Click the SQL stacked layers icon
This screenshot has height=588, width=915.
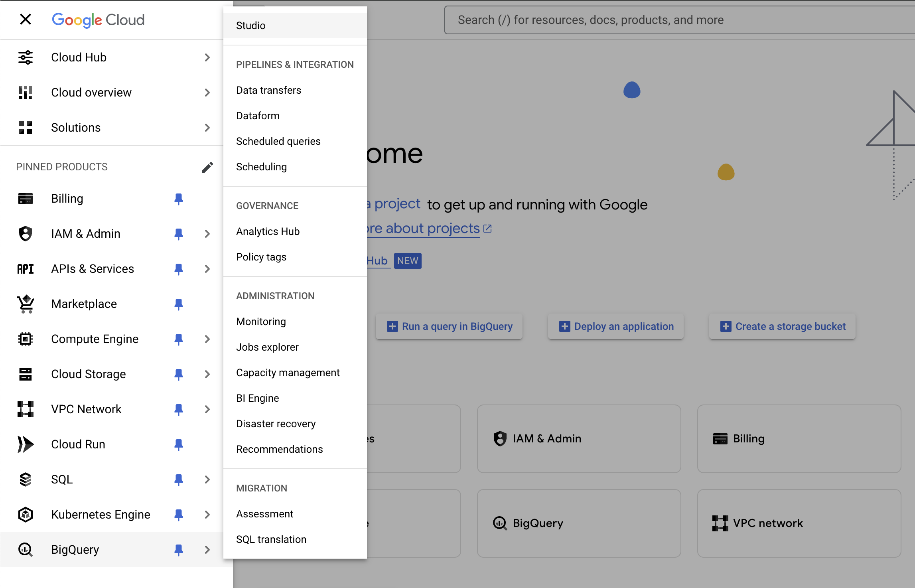click(x=26, y=479)
